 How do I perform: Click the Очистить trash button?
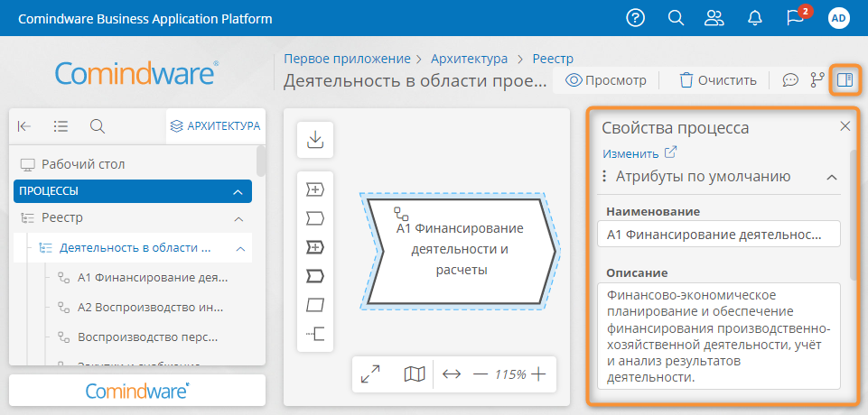pyautogui.click(x=718, y=80)
